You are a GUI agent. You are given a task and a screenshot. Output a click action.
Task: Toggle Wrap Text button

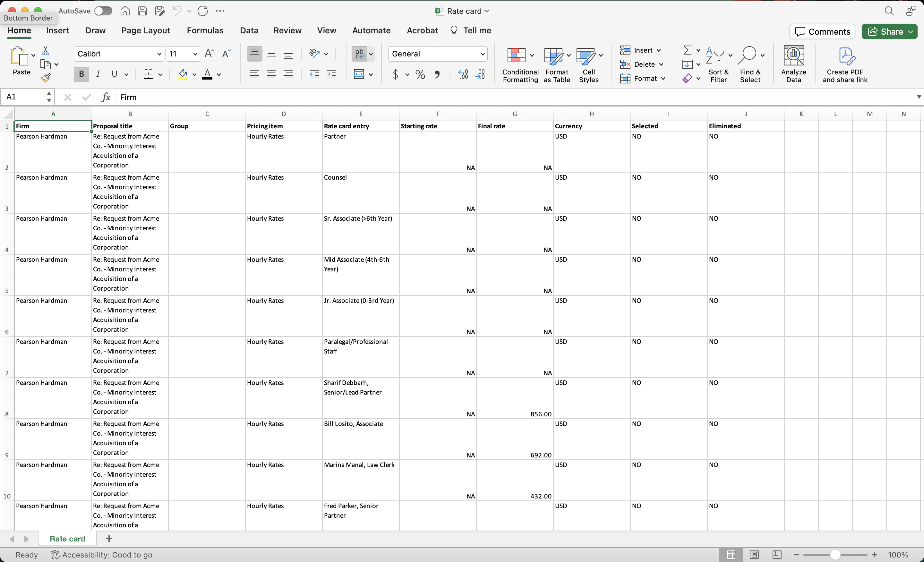click(359, 54)
